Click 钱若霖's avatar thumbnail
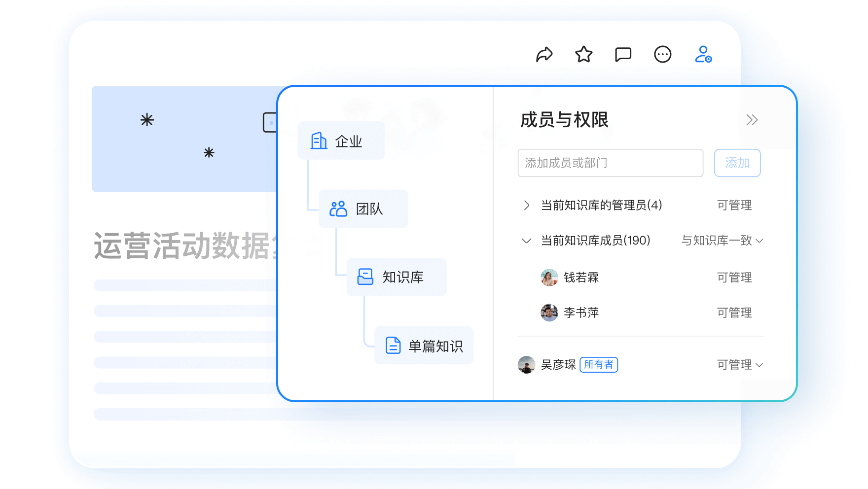Screen dimensions: 868x489 point(549,277)
